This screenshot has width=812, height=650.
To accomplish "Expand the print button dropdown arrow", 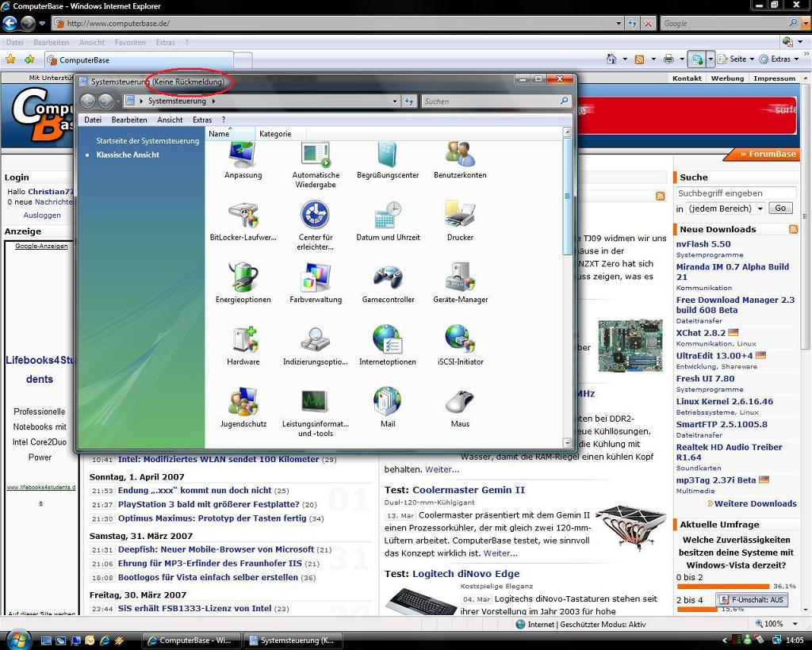I will coord(681,59).
